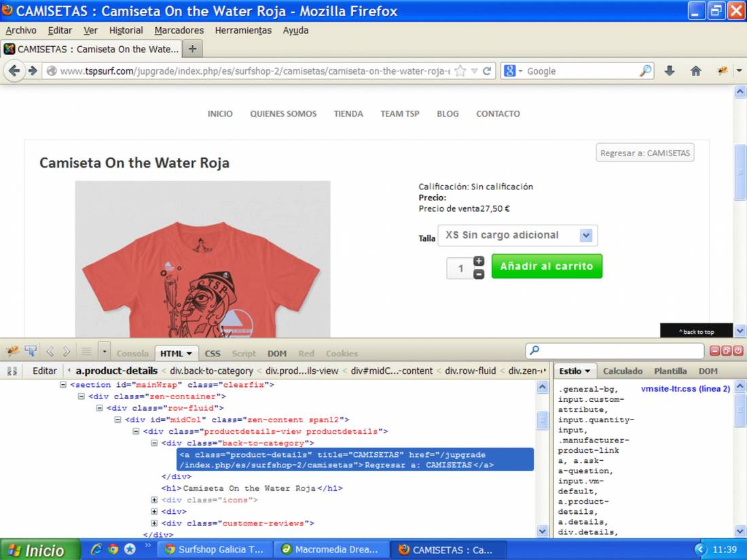
Task: Open the firefox toolbar overflow dropdown arrow
Action: (739, 71)
